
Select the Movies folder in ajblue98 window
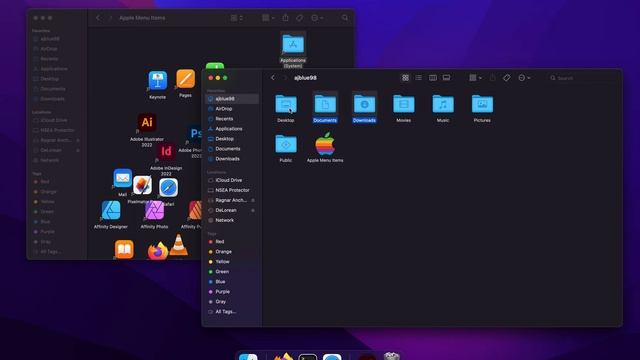click(403, 104)
